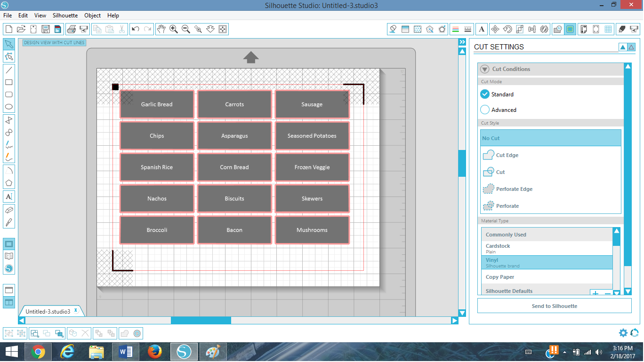Select the Standard cut mode radio button
This screenshot has width=644, height=362.
tap(485, 94)
